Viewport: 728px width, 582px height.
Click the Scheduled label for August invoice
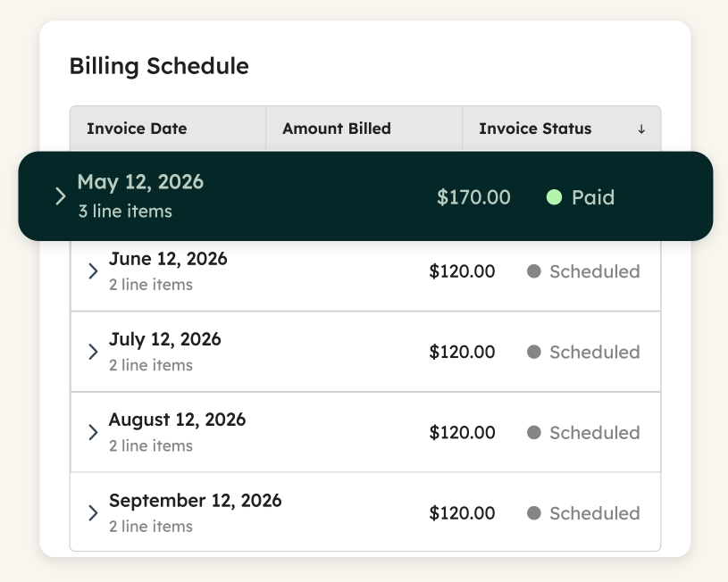click(595, 433)
